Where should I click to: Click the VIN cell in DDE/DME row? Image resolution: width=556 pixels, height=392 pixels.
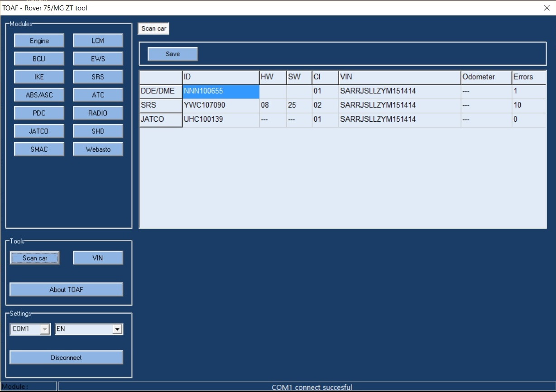400,91
